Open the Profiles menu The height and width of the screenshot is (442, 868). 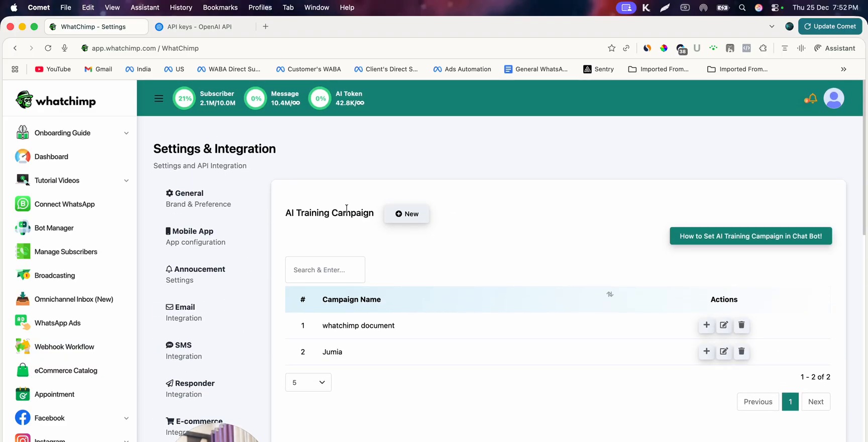point(260,8)
